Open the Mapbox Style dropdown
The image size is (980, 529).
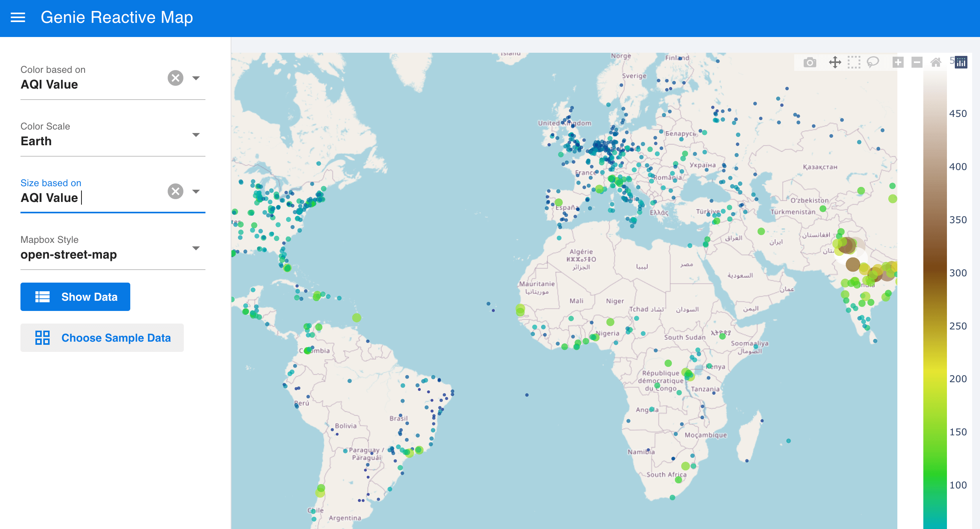[x=196, y=248]
